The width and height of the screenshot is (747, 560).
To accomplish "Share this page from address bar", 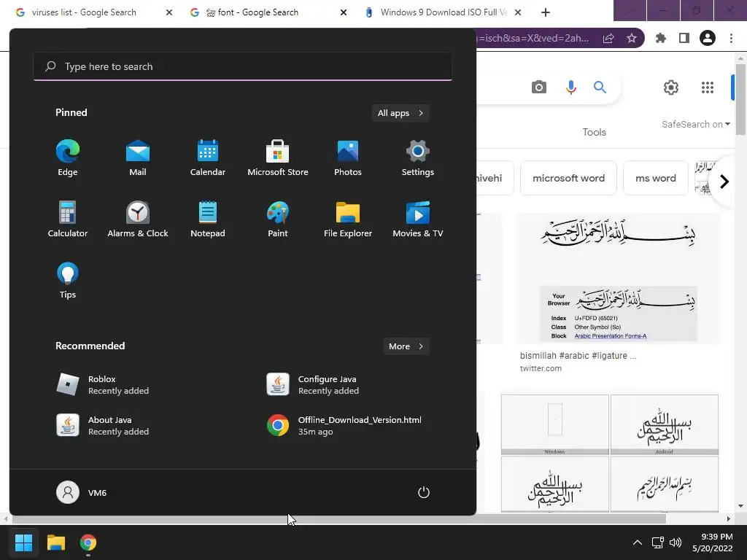I will [608, 38].
